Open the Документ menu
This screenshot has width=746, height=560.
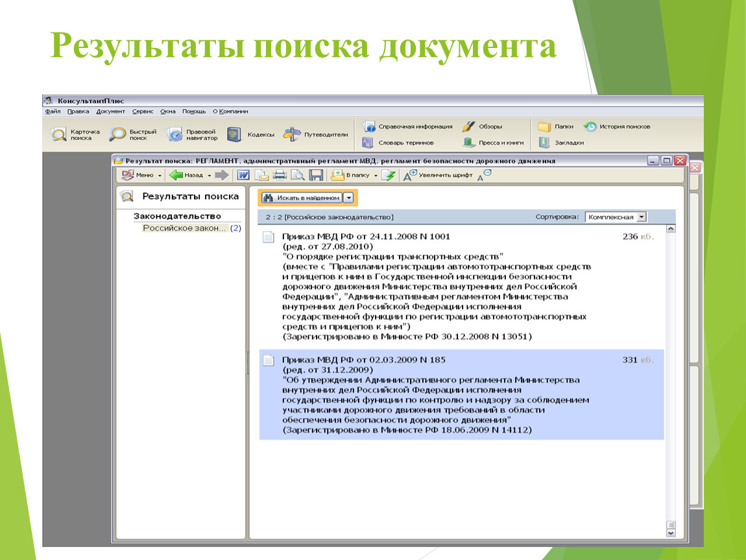pyautogui.click(x=110, y=111)
